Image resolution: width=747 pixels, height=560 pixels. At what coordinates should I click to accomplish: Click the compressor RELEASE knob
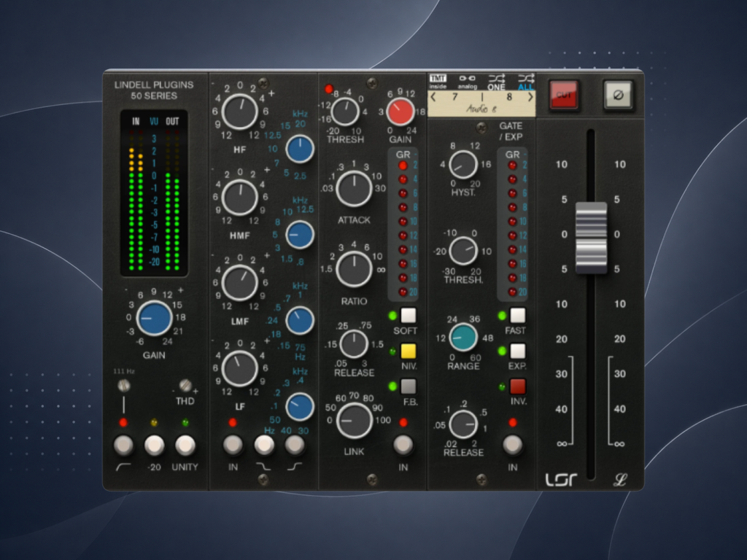(354, 344)
